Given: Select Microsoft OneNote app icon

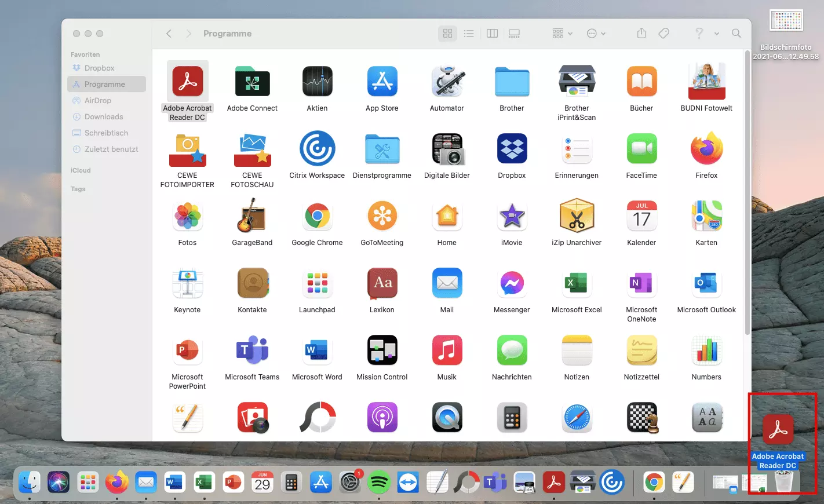Looking at the screenshot, I should pyautogui.click(x=641, y=283).
